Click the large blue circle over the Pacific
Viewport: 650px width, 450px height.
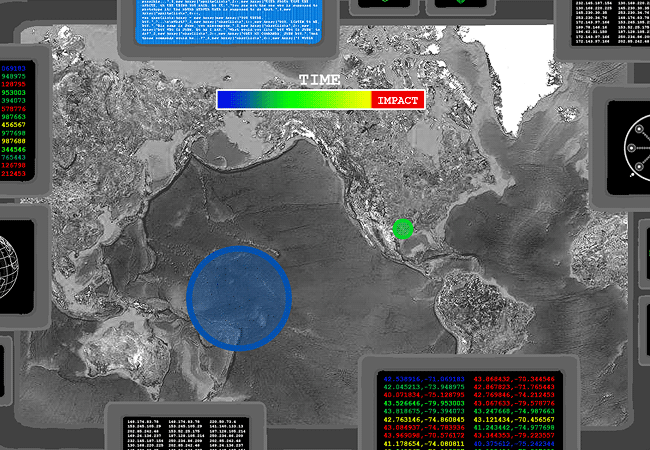[x=239, y=297]
